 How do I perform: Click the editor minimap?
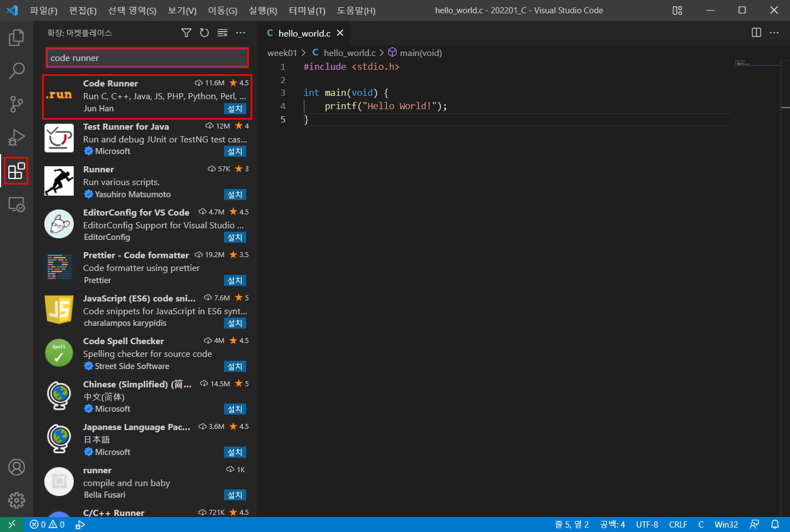[x=757, y=63]
